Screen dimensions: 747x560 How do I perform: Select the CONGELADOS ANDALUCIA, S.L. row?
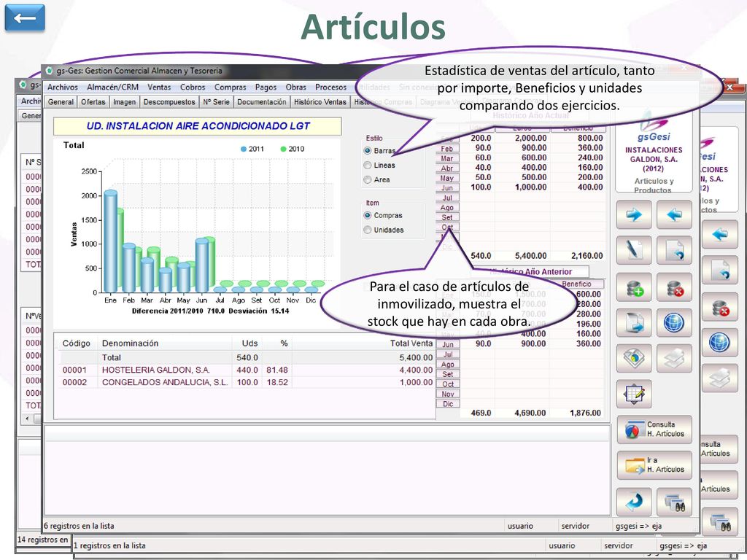(x=247, y=382)
